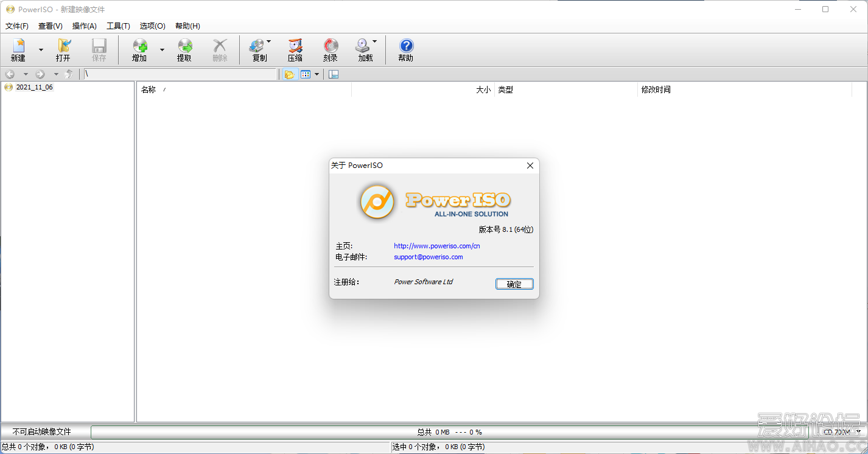Viewport: 868px width, 454px height.
Task: Click the 刻录 (Burn) disc icon
Action: click(331, 46)
